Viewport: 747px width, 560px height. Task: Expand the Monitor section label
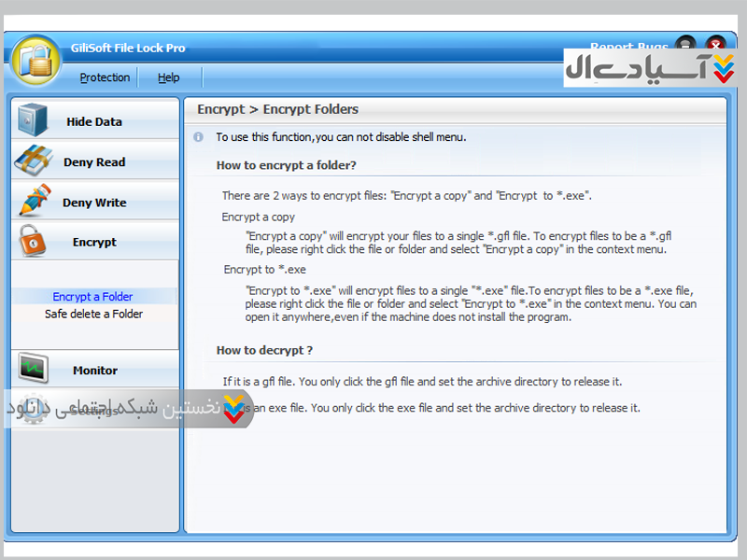pyautogui.click(x=95, y=371)
